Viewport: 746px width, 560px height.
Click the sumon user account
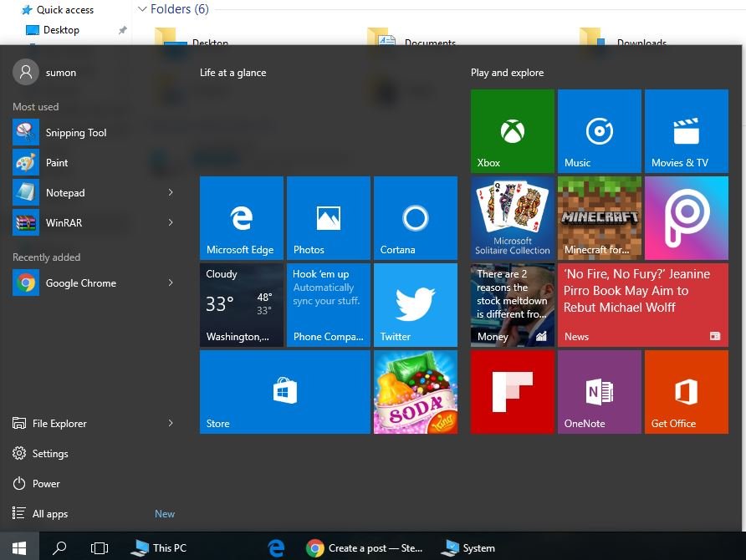44,72
